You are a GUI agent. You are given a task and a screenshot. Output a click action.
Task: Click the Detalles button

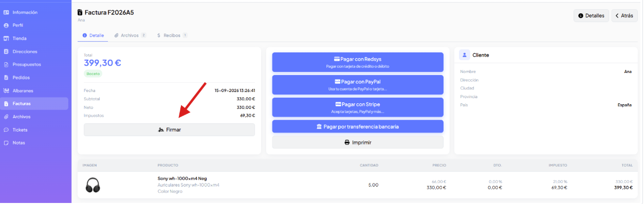[591, 16]
